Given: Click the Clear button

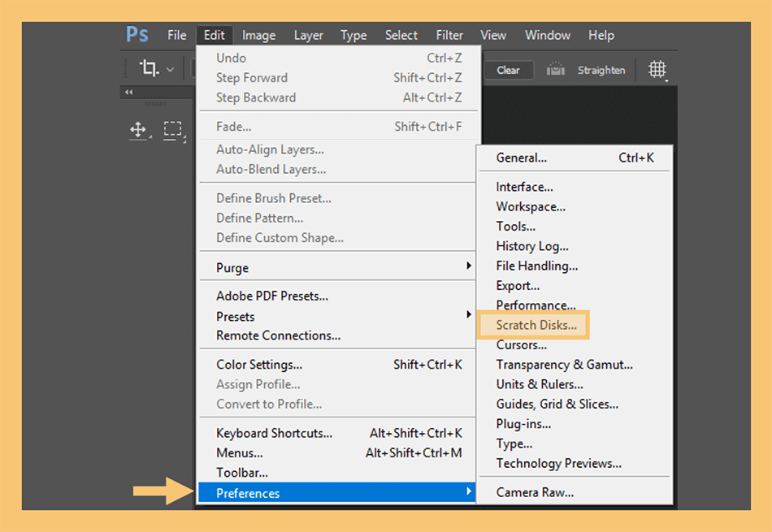Looking at the screenshot, I should (x=508, y=71).
